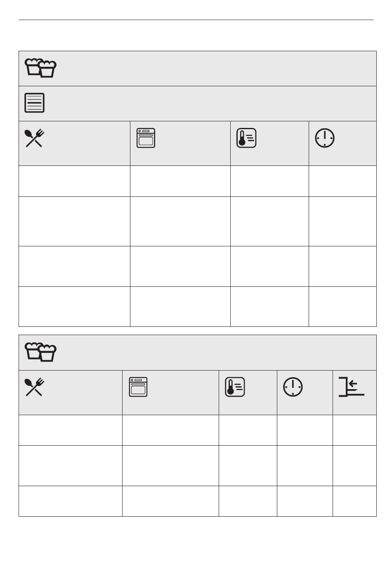Click the first empty cell under the shelf position icon
This screenshot has height=567, width=392.
point(354,430)
